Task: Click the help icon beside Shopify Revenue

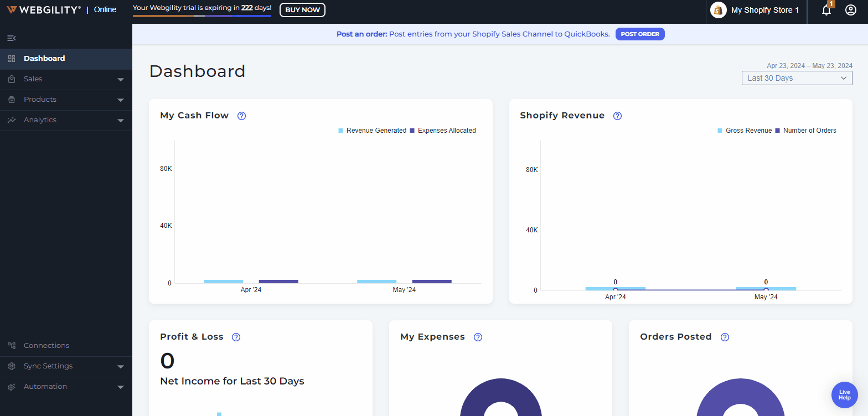Action: click(618, 116)
